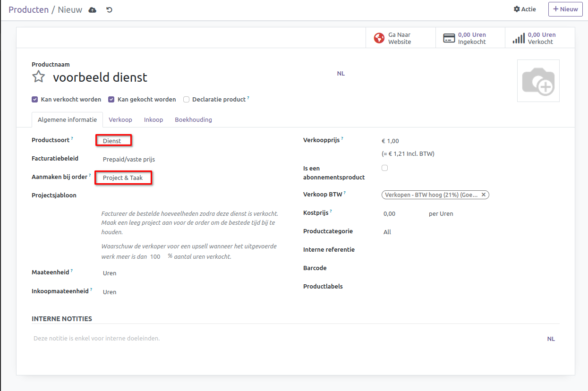Remove the Verkoop BTW hoog tag
Viewport: 588px width, 391px height.
coord(483,195)
